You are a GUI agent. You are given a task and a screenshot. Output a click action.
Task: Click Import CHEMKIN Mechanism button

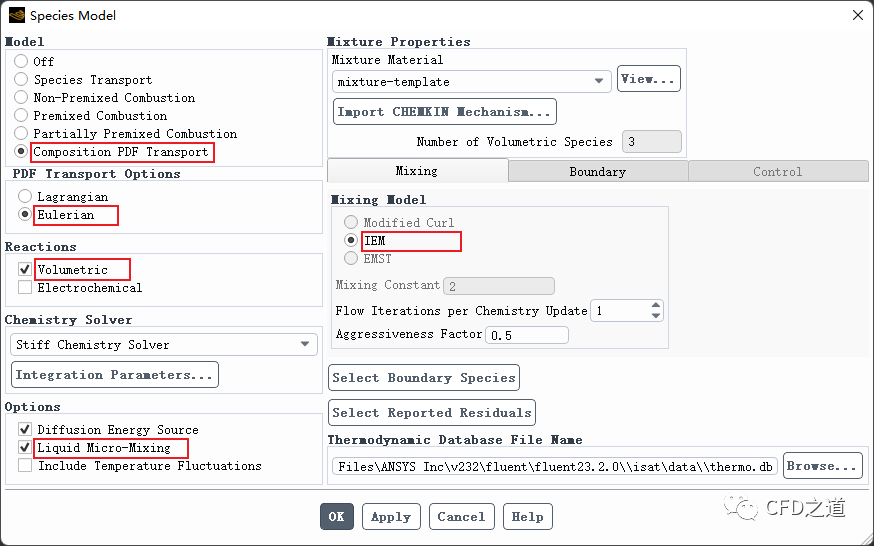(x=444, y=111)
